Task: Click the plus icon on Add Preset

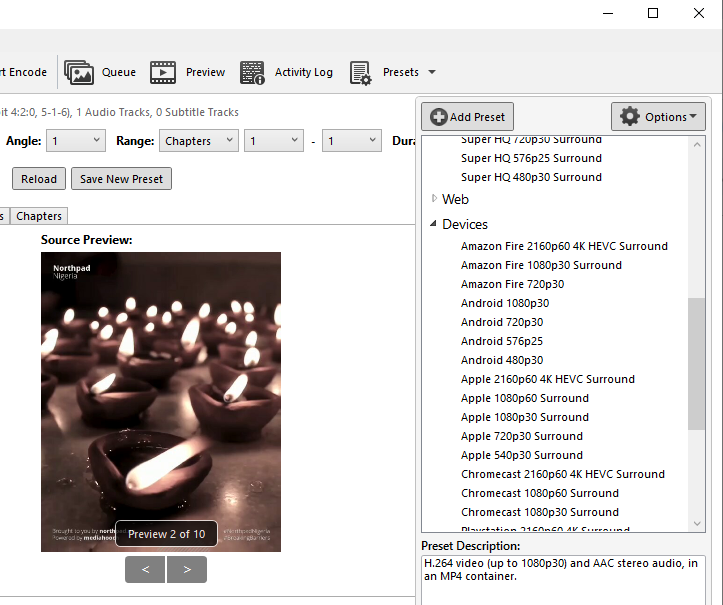Action: pos(439,117)
